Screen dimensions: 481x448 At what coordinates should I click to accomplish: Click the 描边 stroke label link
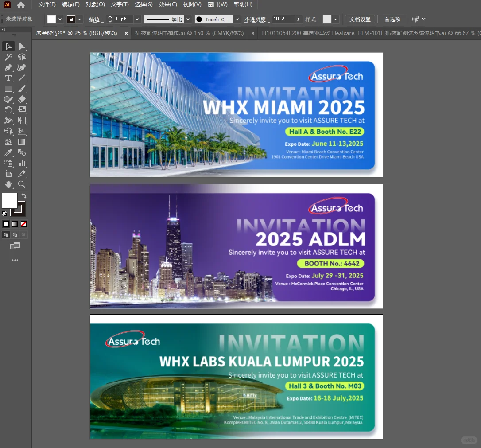click(x=96, y=19)
